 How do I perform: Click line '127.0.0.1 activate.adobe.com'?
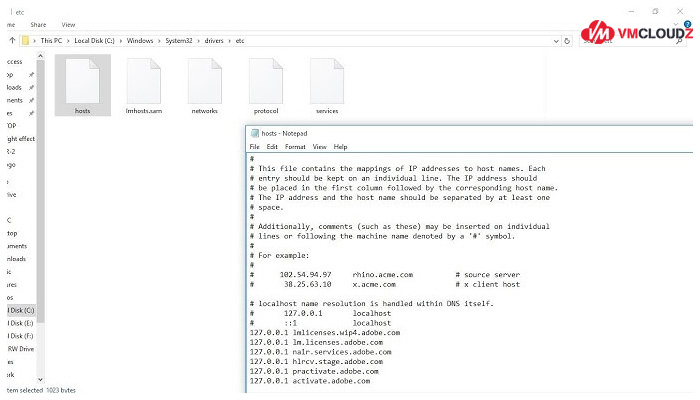[x=310, y=381]
